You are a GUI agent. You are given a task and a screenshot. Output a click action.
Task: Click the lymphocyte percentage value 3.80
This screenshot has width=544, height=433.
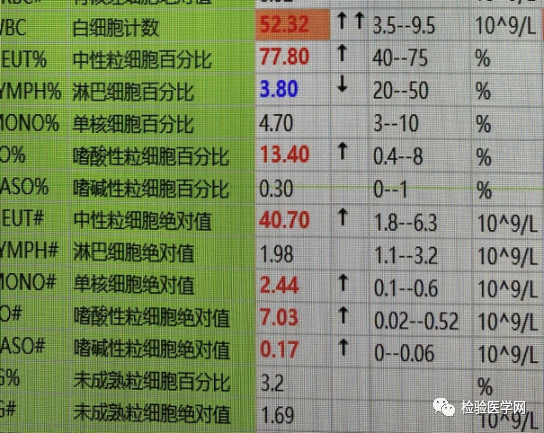pyautogui.click(x=279, y=89)
